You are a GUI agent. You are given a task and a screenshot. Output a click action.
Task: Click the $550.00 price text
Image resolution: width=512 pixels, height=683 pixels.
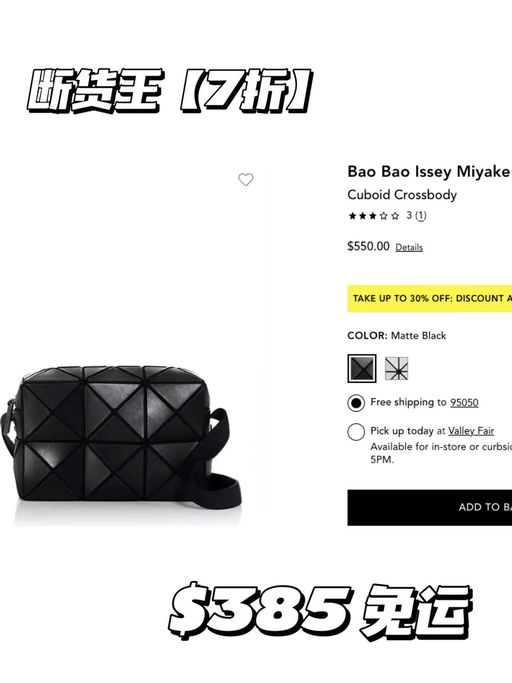point(368,246)
